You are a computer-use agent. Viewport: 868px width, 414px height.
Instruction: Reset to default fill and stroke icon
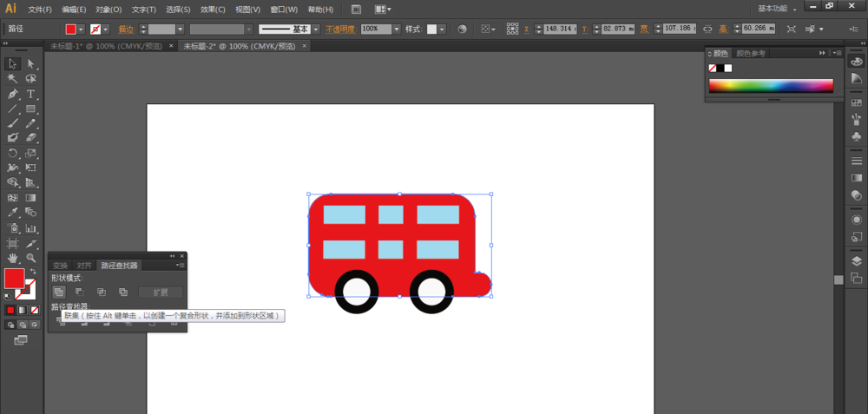(x=7, y=297)
